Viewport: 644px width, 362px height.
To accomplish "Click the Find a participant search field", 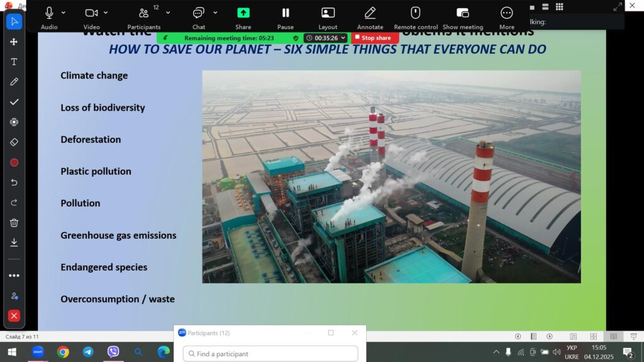I will tap(270, 354).
